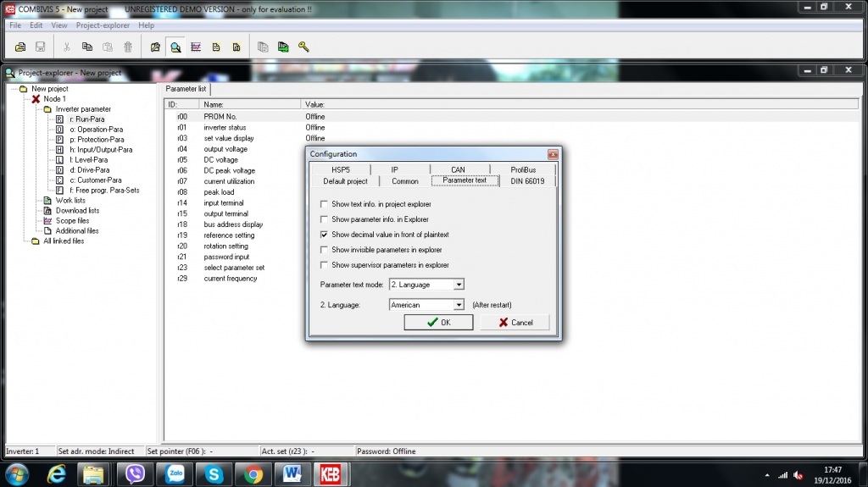868x487 pixels.
Task: Click the O icon for Operation-Para
Action: pos(59,130)
